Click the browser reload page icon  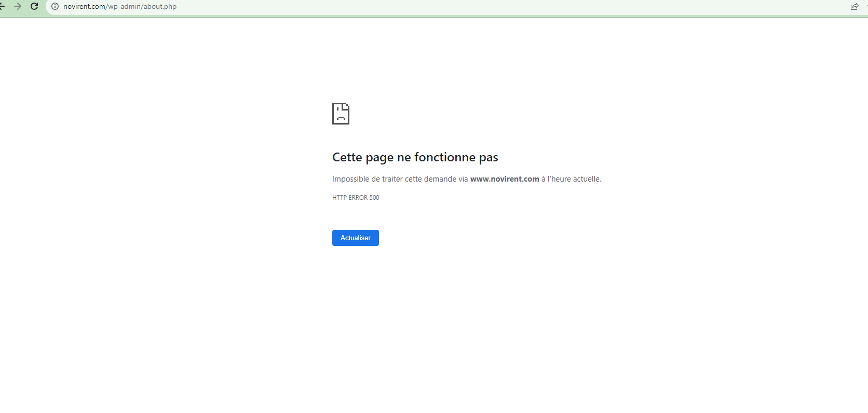coord(34,7)
